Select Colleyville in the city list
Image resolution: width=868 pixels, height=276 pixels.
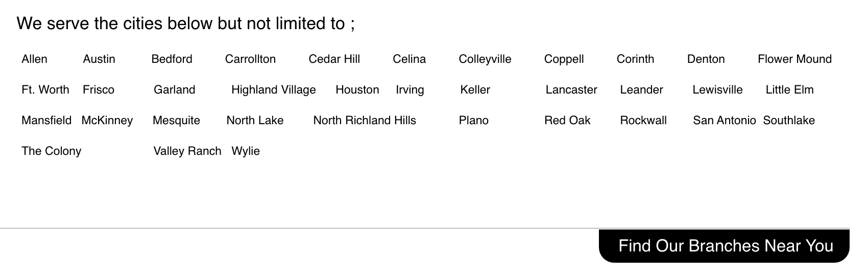[x=485, y=59]
